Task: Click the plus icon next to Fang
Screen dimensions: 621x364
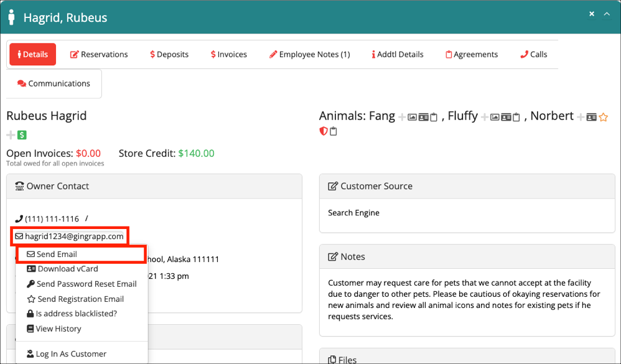Action: 402,117
